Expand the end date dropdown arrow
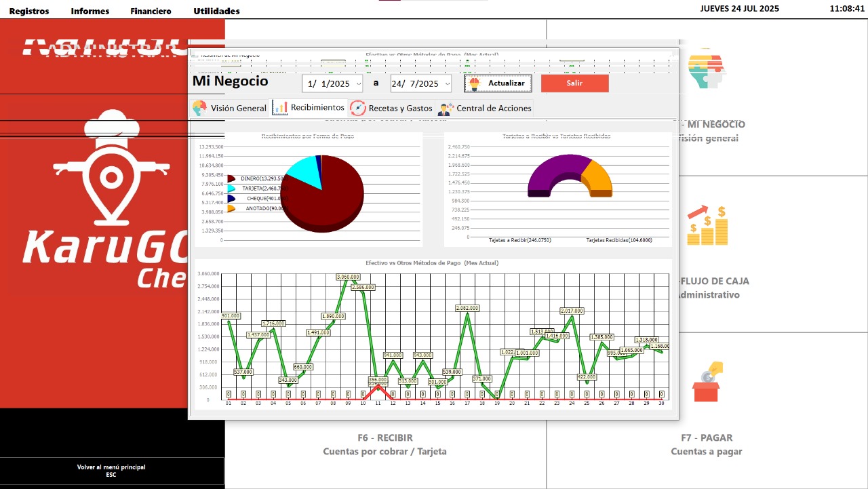868x489 pixels. (447, 84)
